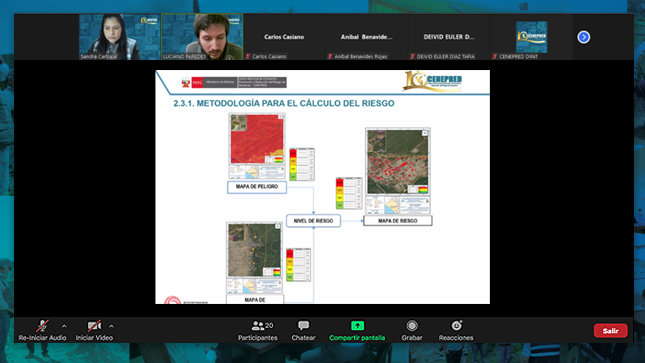The height and width of the screenshot is (363, 645).
Task: Open the Chatear chat icon
Action: (304, 326)
